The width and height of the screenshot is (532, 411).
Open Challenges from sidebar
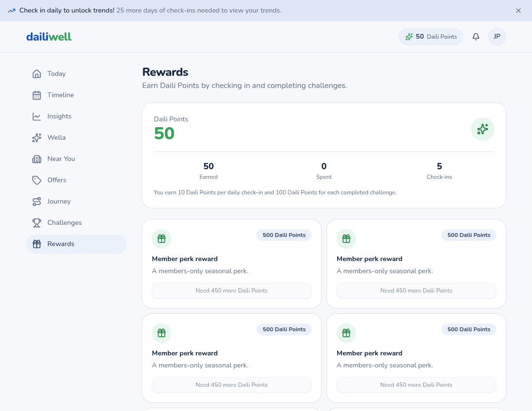coord(76,223)
